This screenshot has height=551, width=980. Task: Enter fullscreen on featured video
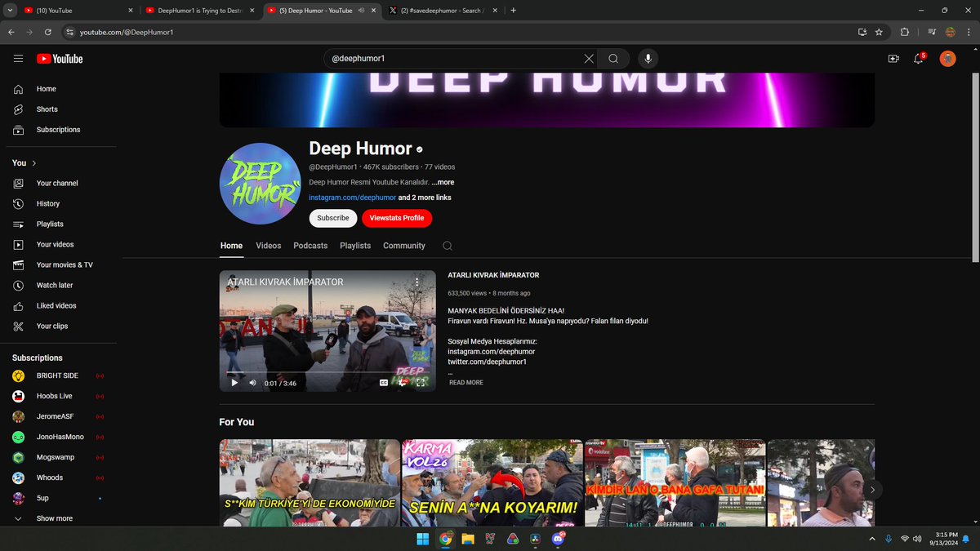421,382
